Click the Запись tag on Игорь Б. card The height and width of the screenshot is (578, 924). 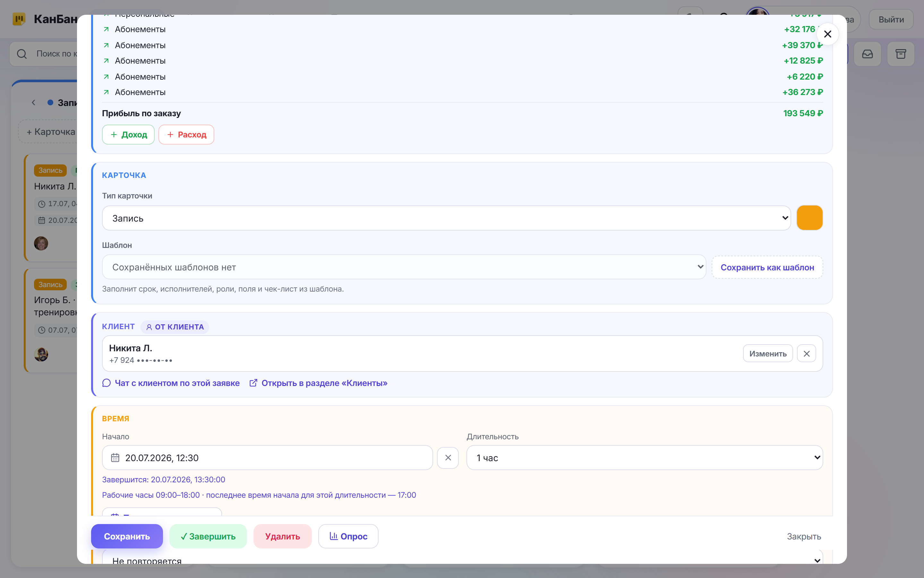click(50, 285)
